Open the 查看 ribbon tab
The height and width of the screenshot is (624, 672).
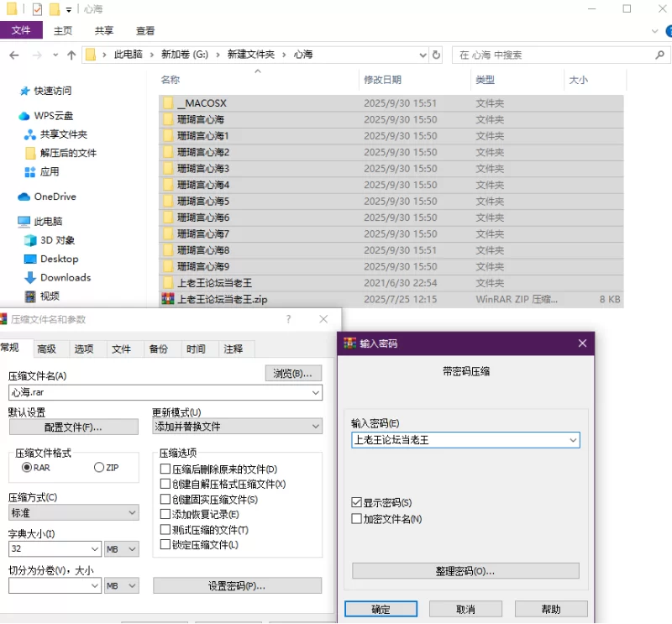[145, 31]
